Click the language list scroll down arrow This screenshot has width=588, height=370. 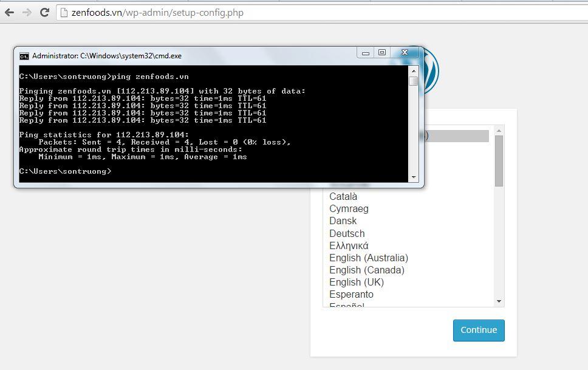pos(499,301)
